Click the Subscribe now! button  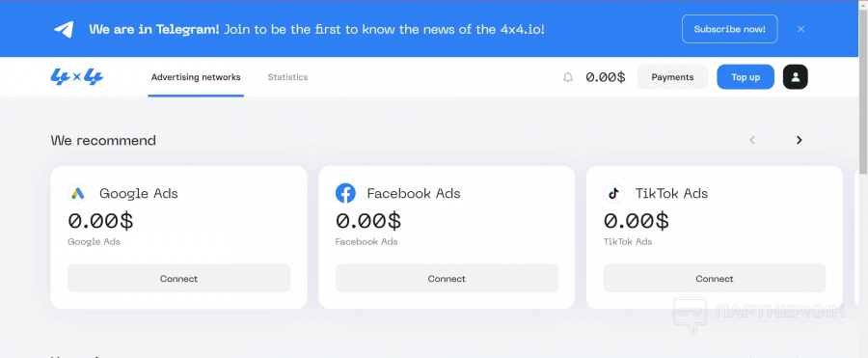tap(730, 29)
